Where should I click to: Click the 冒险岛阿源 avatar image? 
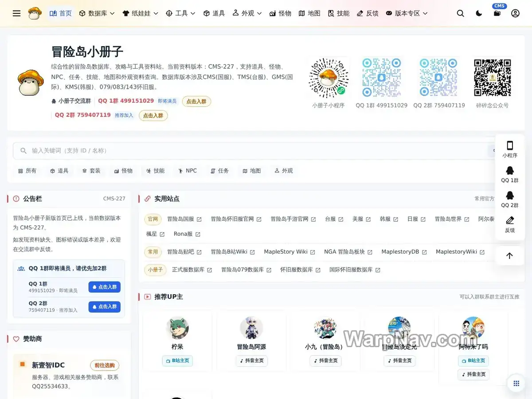[x=251, y=328]
